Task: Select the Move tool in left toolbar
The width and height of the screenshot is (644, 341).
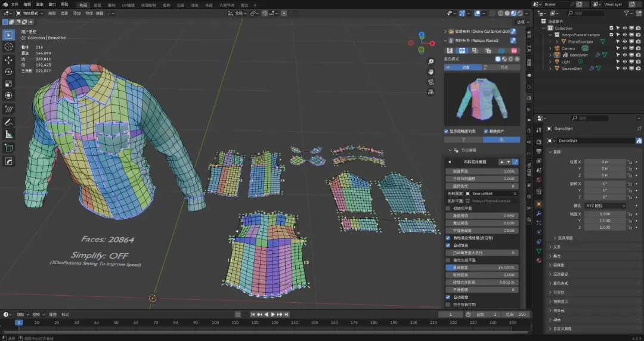Action: tap(9, 60)
